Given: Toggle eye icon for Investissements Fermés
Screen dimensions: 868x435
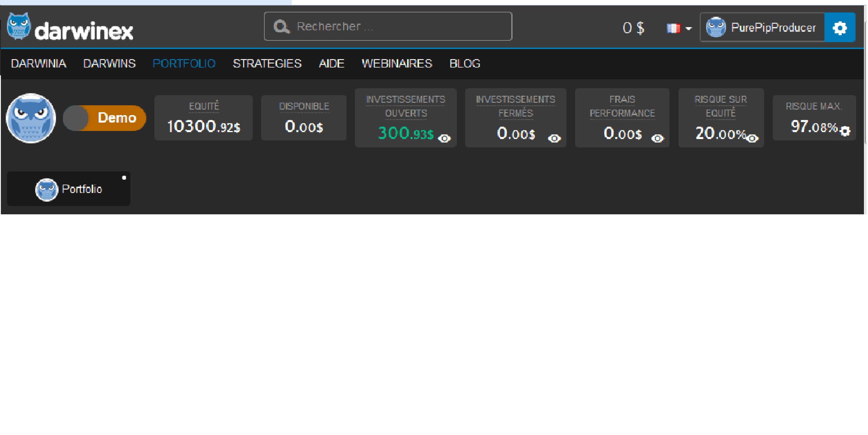Looking at the screenshot, I should coord(554,138).
